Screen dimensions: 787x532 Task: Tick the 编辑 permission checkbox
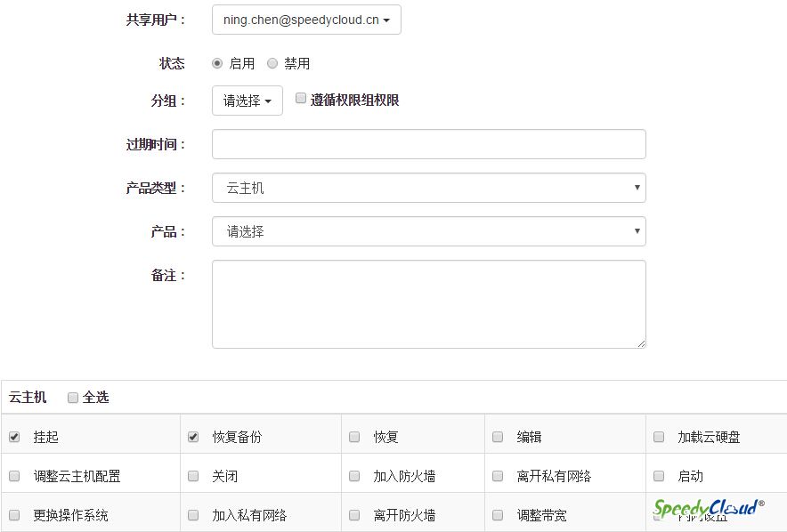(x=498, y=437)
